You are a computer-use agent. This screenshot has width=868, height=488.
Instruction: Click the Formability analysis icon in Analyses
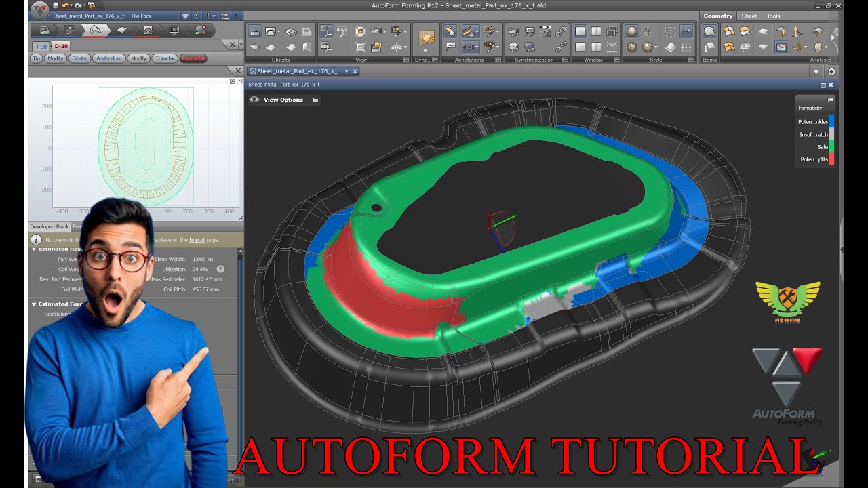[x=781, y=47]
